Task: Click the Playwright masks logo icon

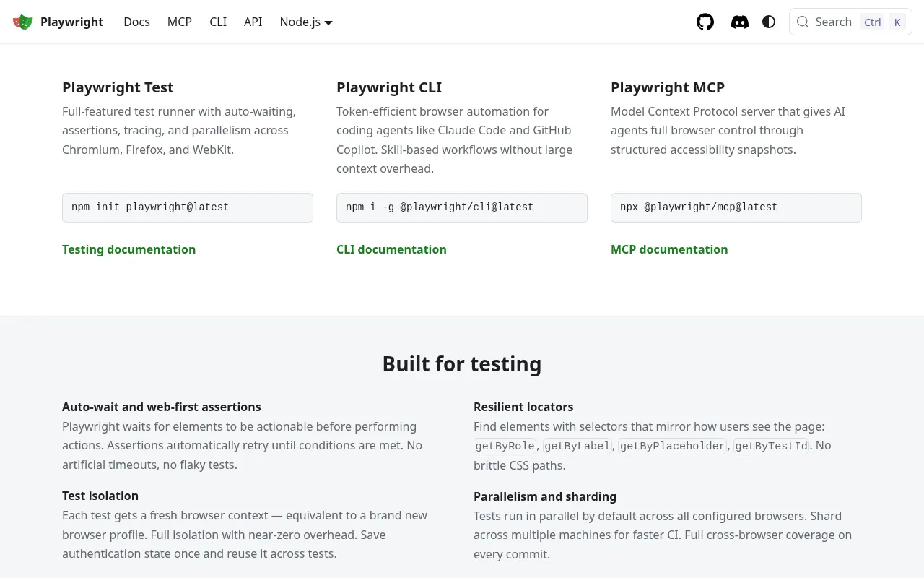Action: pyautogui.click(x=23, y=22)
